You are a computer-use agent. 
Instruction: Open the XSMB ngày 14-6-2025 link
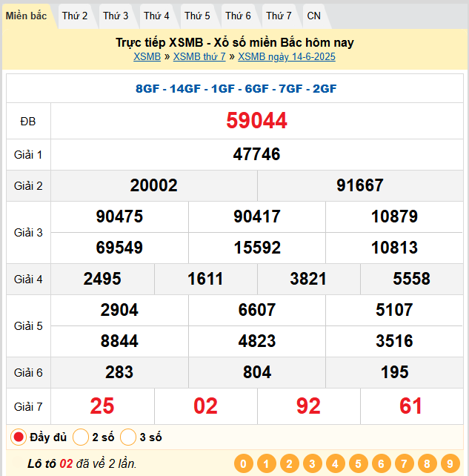click(x=287, y=56)
